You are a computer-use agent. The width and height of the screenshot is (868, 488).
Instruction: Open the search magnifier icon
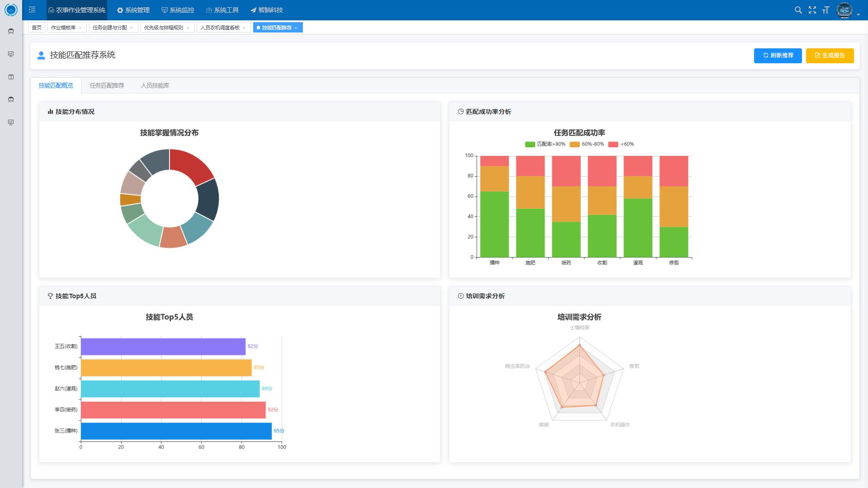(x=798, y=10)
